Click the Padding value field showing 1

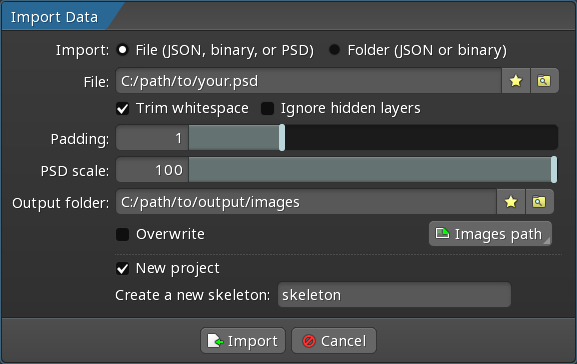[152, 138]
